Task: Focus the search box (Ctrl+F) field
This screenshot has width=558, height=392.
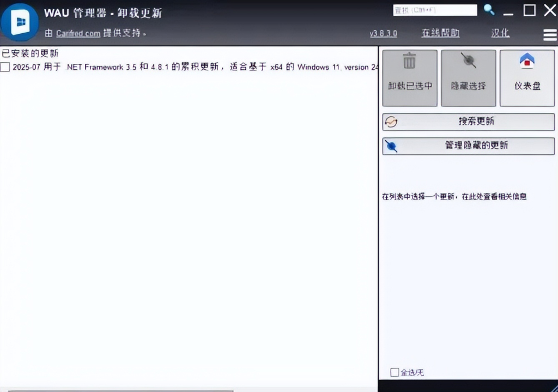Action: (x=434, y=10)
